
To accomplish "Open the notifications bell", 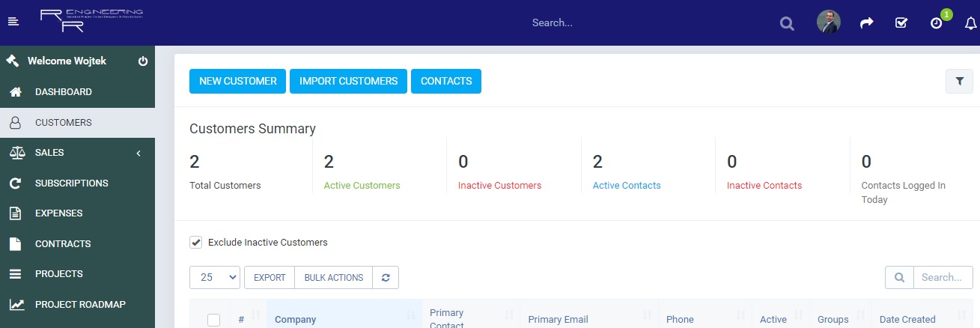I will 971,23.
